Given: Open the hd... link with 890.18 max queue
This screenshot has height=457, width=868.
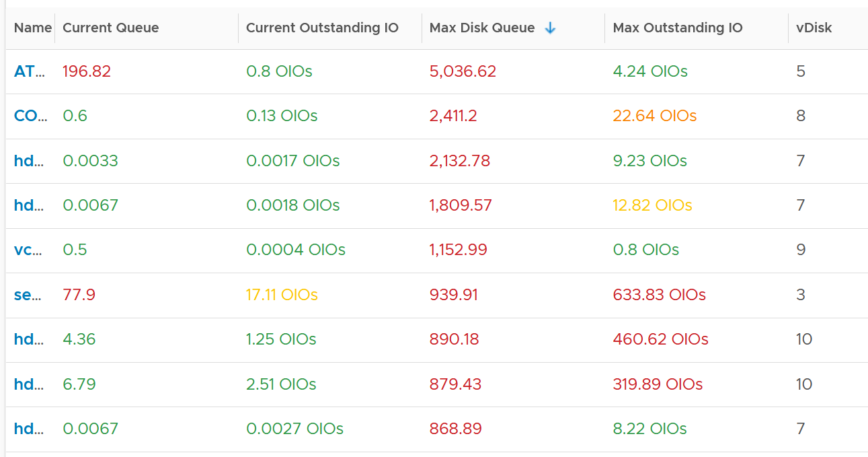Looking at the screenshot, I should tap(29, 339).
